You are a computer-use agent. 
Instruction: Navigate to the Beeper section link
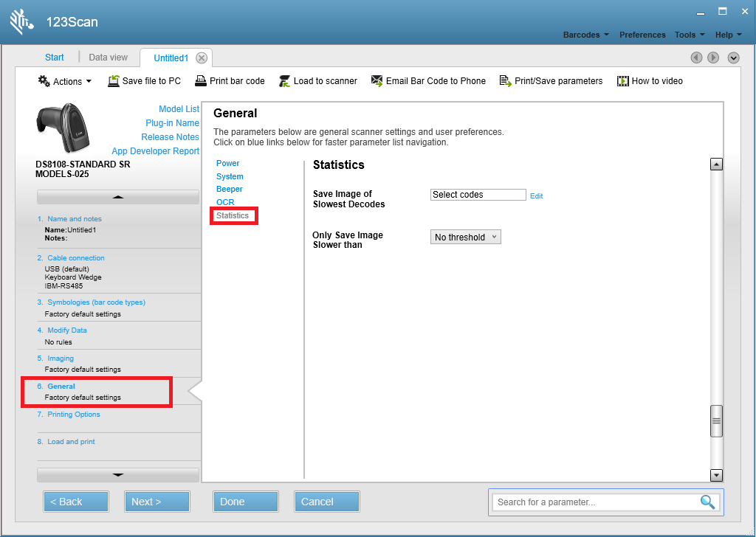click(x=229, y=189)
